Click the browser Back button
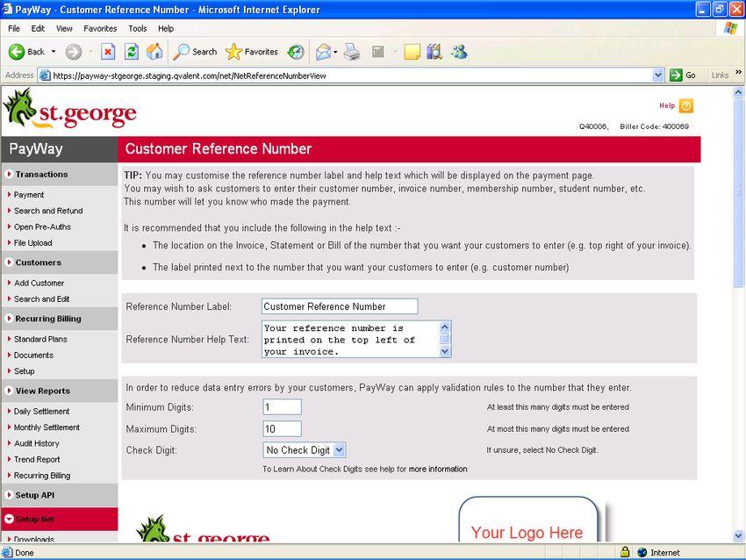Image resolution: width=746 pixels, height=560 pixels. point(26,52)
